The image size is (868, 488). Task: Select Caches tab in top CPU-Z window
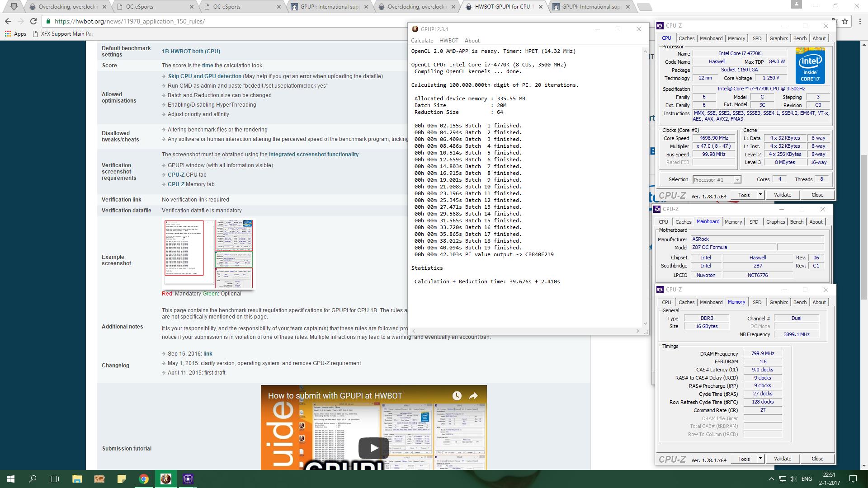click(x=686, y=38)
